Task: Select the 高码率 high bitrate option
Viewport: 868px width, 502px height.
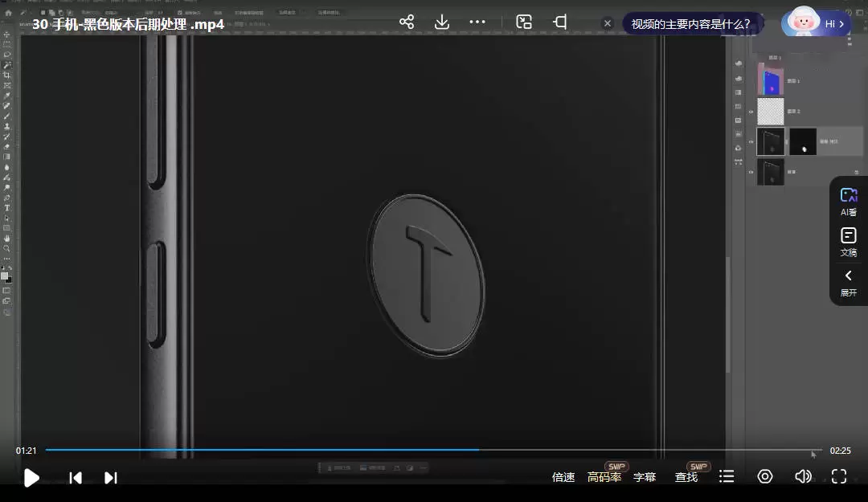Action: [604, 477]
